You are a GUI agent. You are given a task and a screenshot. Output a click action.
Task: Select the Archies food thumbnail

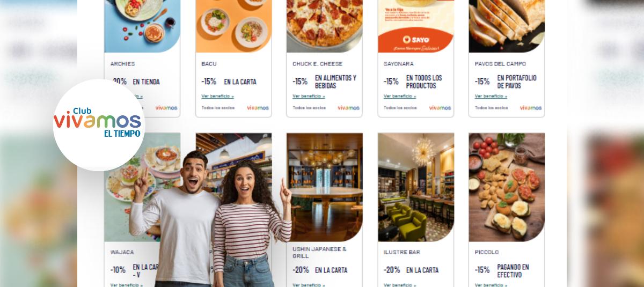coord(142,26)
